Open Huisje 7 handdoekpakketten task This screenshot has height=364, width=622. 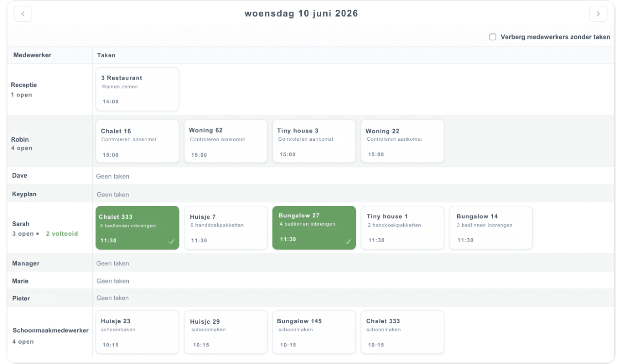[226, 228]
